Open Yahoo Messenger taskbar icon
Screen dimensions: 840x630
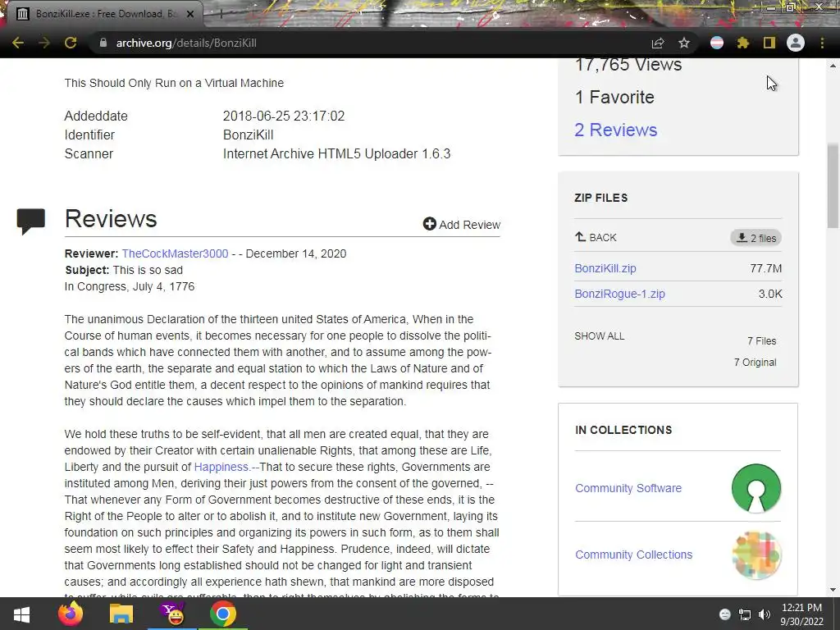click(x=172, y=614)
